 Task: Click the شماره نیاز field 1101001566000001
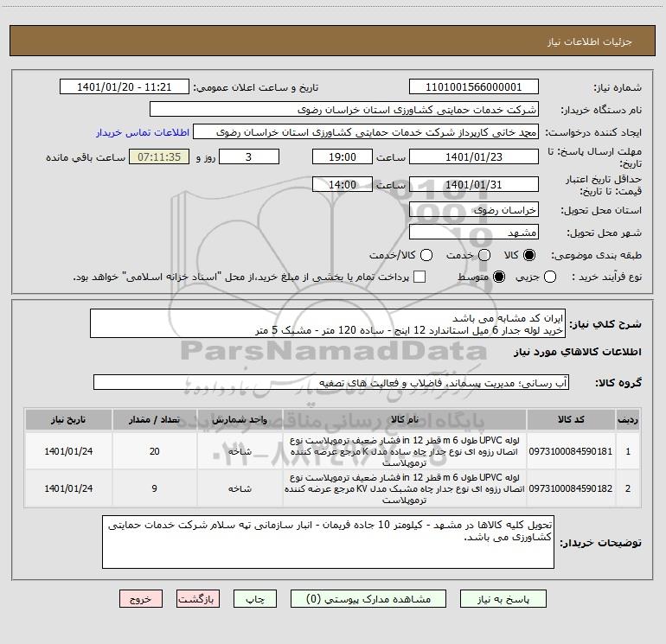point(474,87)
